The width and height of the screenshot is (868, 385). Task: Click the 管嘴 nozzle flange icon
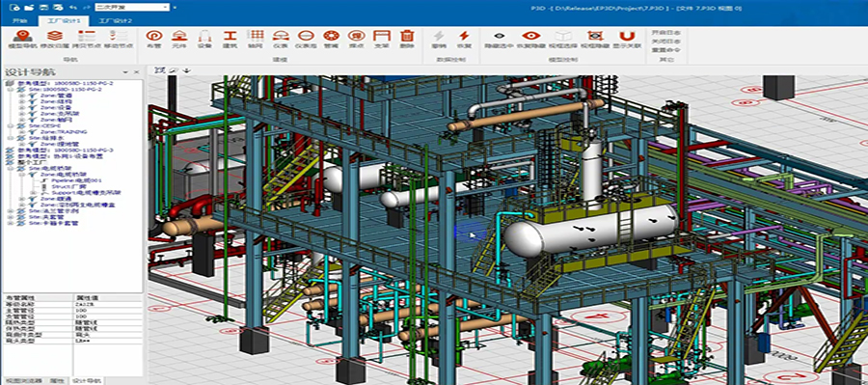331,40
